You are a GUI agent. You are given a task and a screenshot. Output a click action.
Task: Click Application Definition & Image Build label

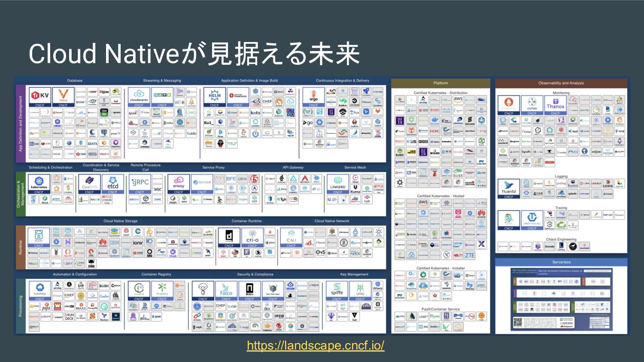point(249,81)
